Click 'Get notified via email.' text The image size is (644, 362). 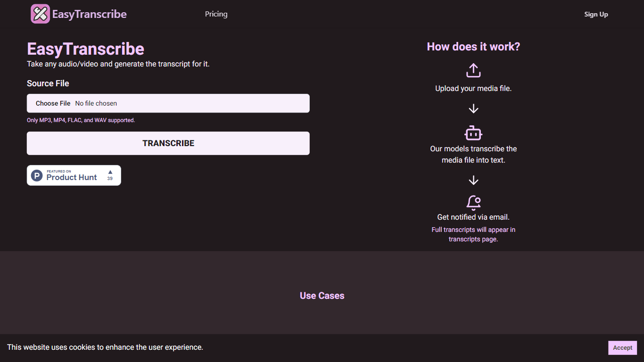click(473, 217)
